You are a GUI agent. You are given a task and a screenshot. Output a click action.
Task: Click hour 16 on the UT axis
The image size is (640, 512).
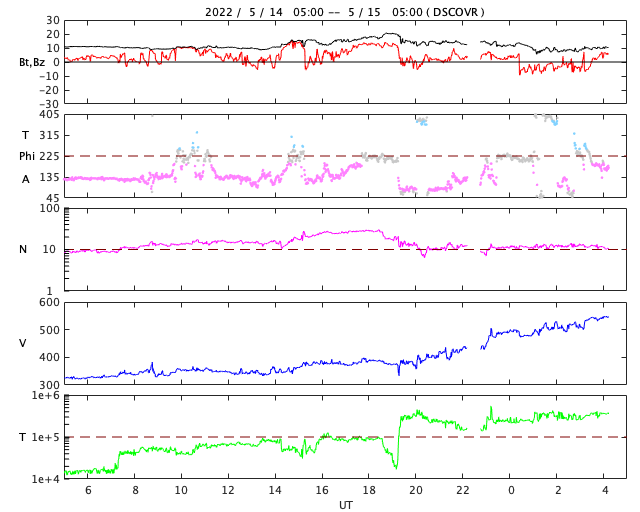(322, 490)
